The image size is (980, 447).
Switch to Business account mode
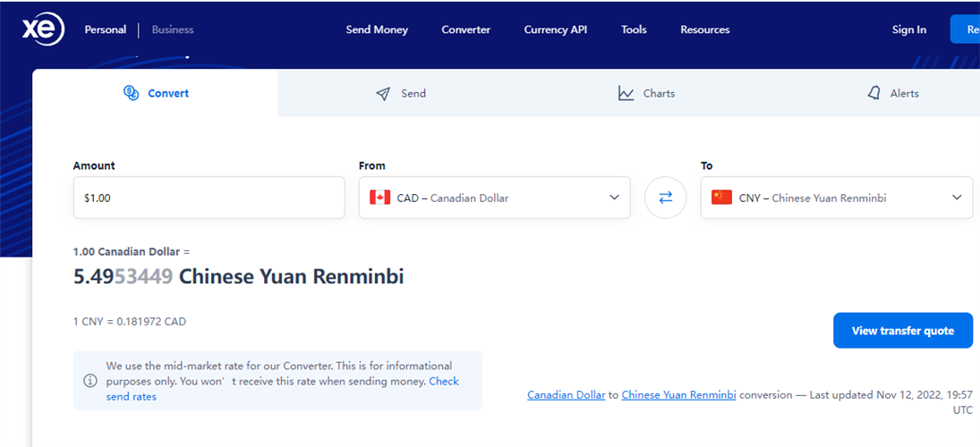(x=173, y=30)
